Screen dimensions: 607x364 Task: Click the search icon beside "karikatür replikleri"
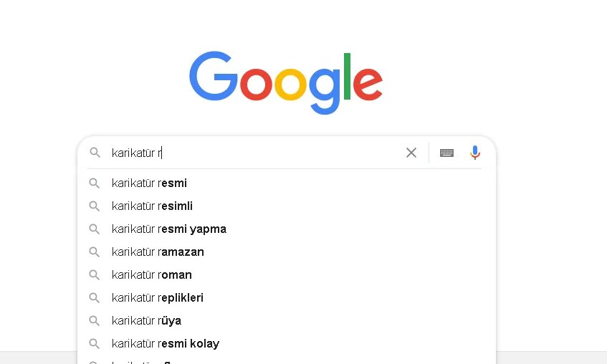click(x=94, y=298)
